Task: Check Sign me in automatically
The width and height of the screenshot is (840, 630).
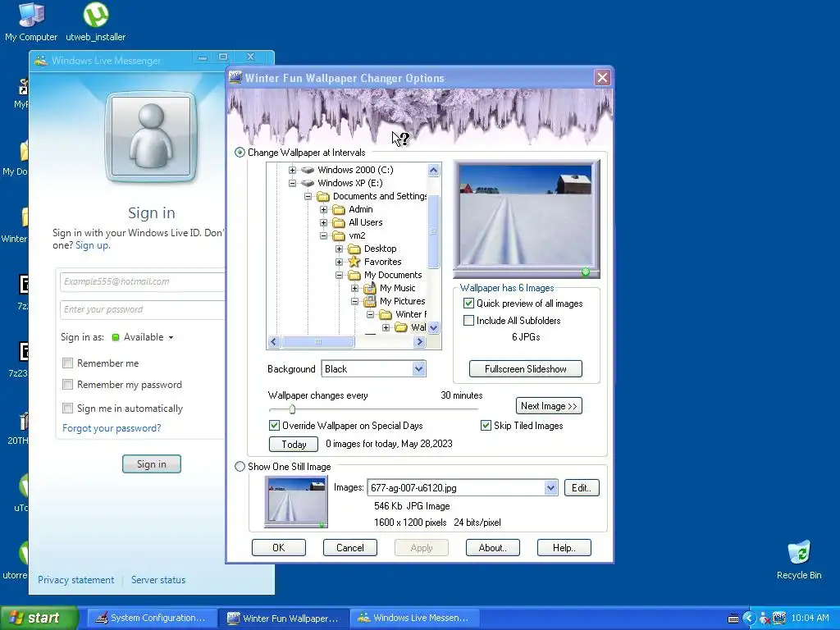Action: point(67,409)
